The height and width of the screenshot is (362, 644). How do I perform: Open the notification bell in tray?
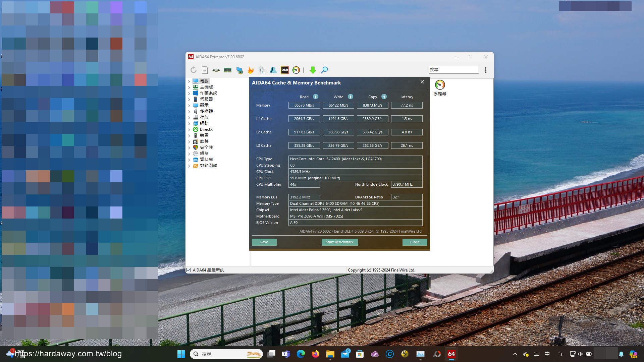[621, 354]
